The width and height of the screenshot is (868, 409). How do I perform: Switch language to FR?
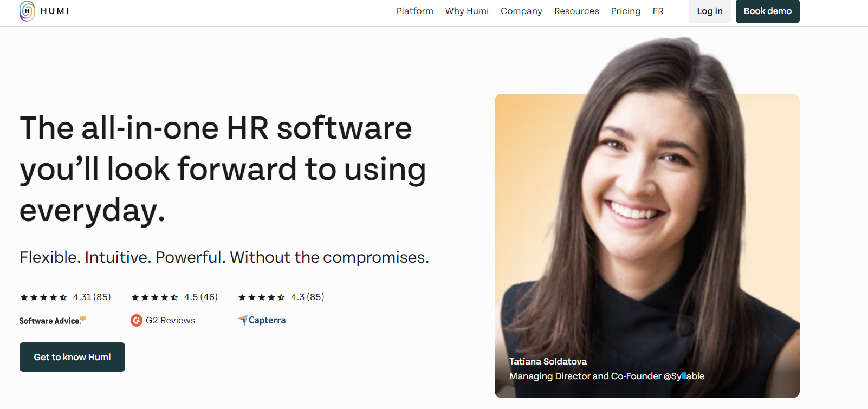(658, 11)
